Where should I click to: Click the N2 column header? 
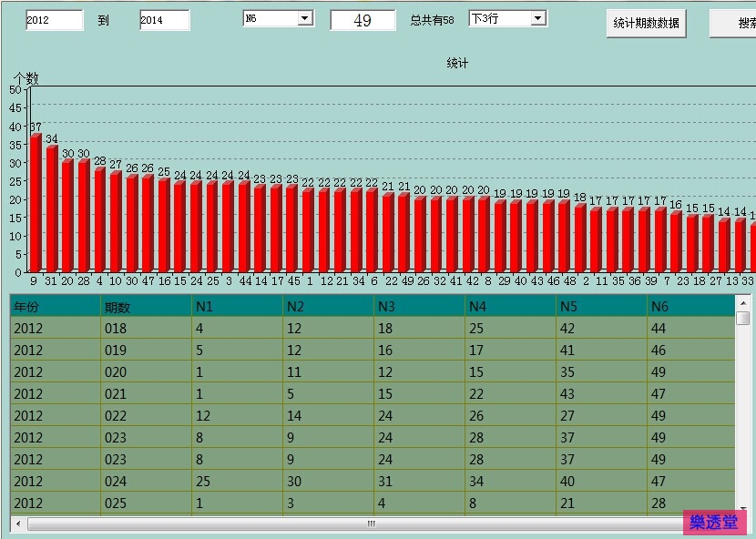click(328, 306)
